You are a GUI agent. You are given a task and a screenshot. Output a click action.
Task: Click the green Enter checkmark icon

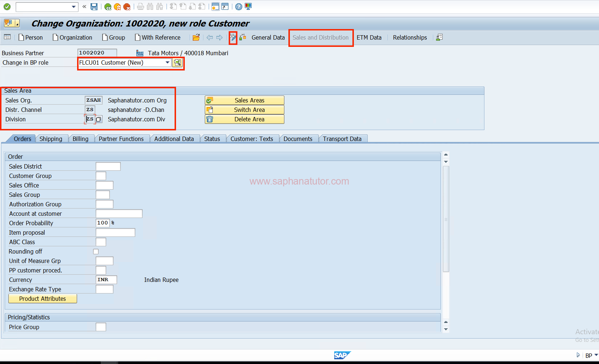point(7,7)
